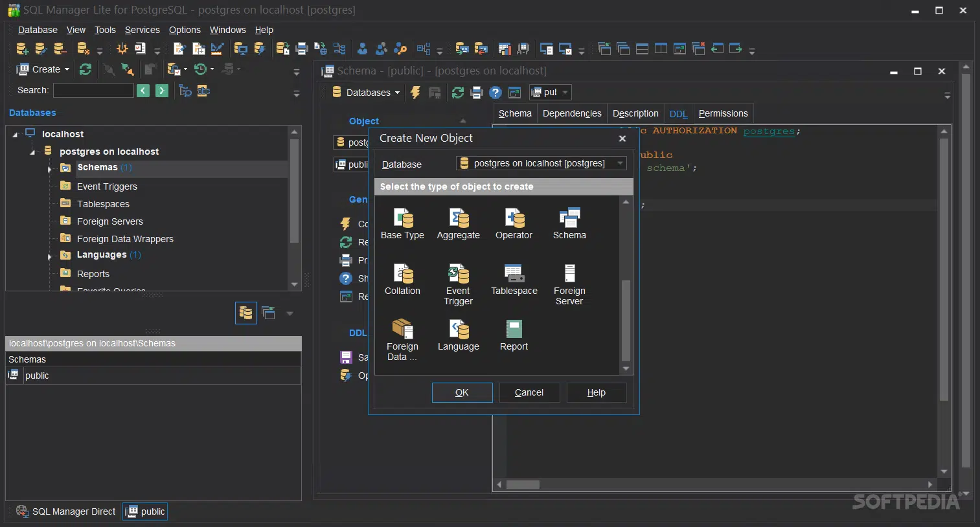
Task: Expand the Languages tree node
Action: (x=49, y=257)
